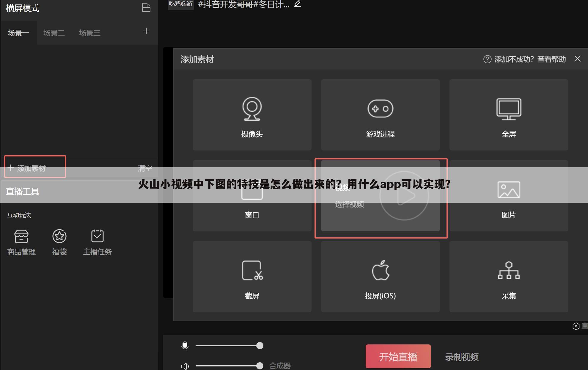Click 清空 to clear sources

click(145, 168)
